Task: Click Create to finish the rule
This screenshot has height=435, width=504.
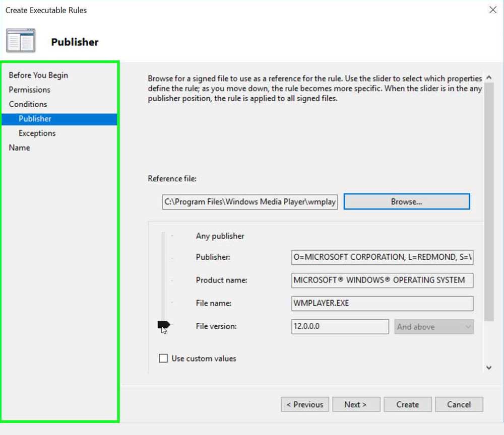Action: coord(407,404)
